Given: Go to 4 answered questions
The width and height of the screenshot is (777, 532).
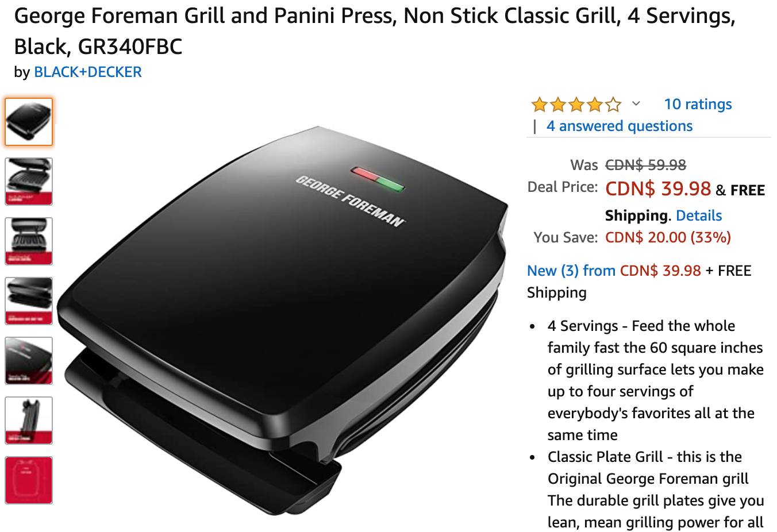Looking at the screenshot, I should (x=620, y=126).
